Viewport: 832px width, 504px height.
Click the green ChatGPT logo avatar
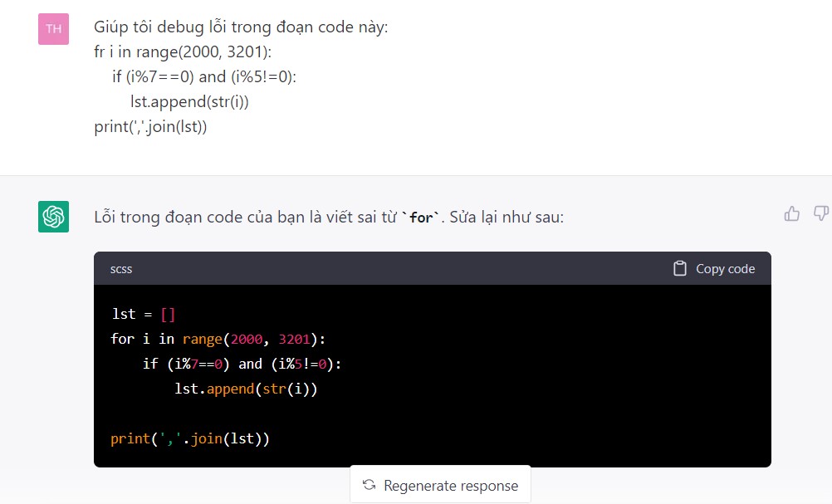(x=53, y=217)
